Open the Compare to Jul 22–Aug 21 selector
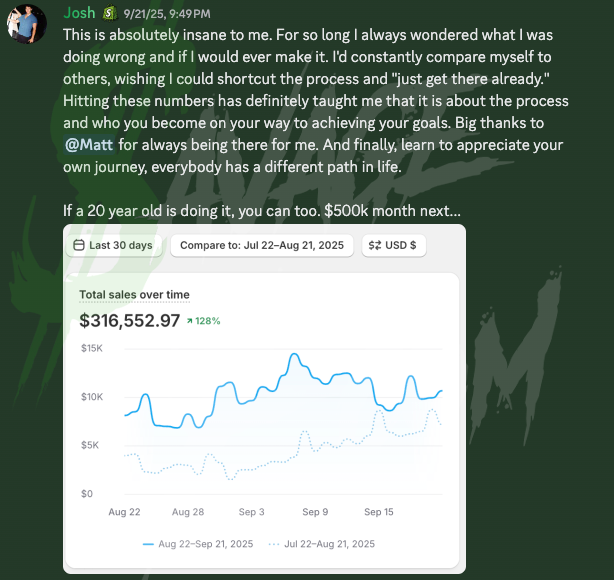This screenshot has width=614, height=580. (x=261, y=245)
